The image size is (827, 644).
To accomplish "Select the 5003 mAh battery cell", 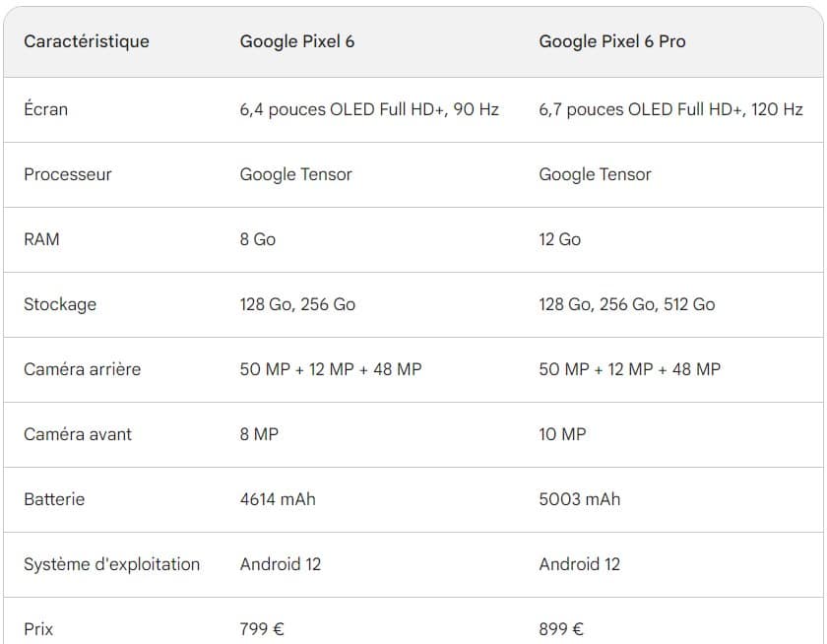I will pyautogui.click(x=580, y=499).
